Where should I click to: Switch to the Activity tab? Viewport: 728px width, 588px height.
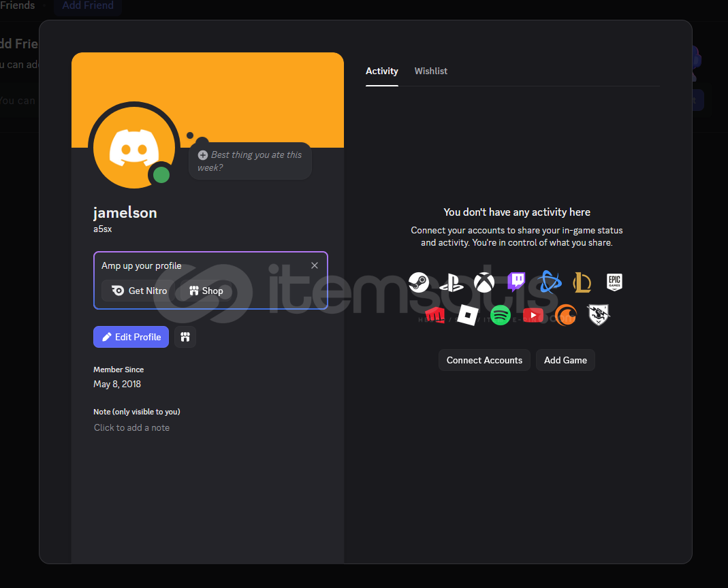coord(381,71)
